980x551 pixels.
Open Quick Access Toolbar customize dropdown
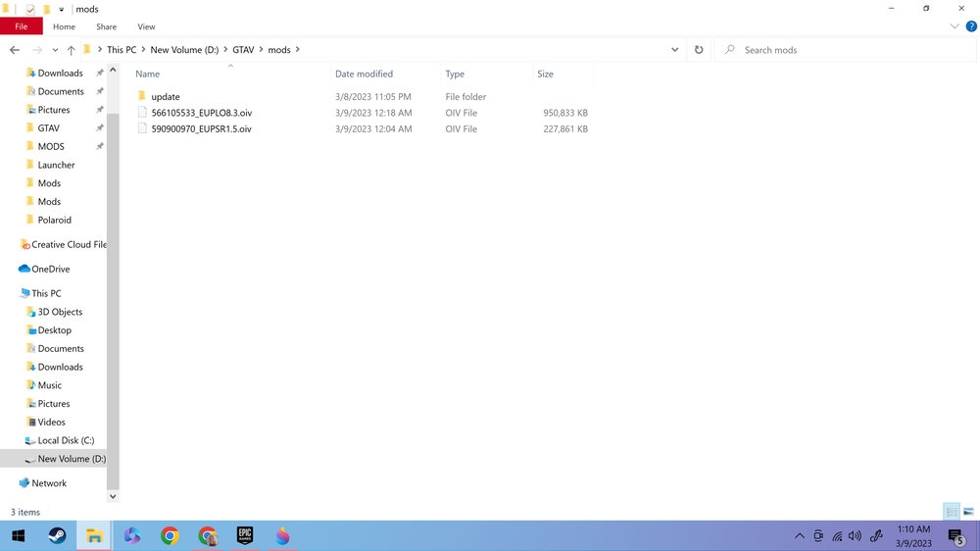tap(61, 10)
